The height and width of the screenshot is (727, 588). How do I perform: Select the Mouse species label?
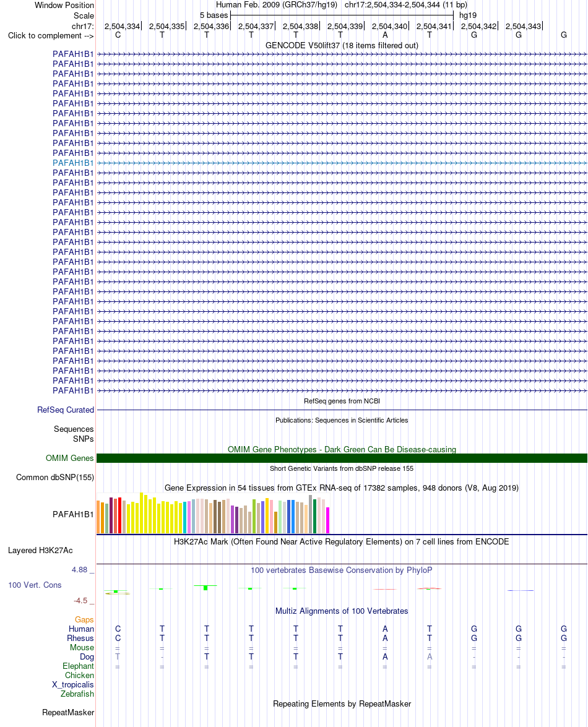click(82, 647)
